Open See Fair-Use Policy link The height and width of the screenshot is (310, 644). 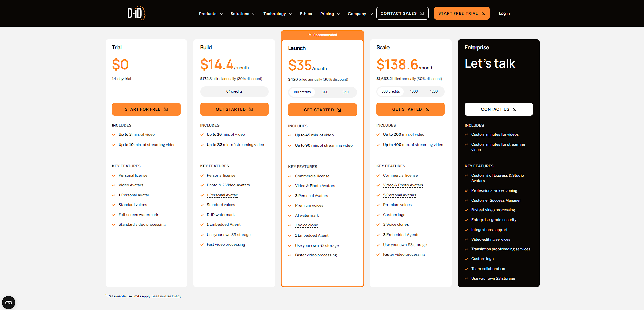[x=166, y=296]
